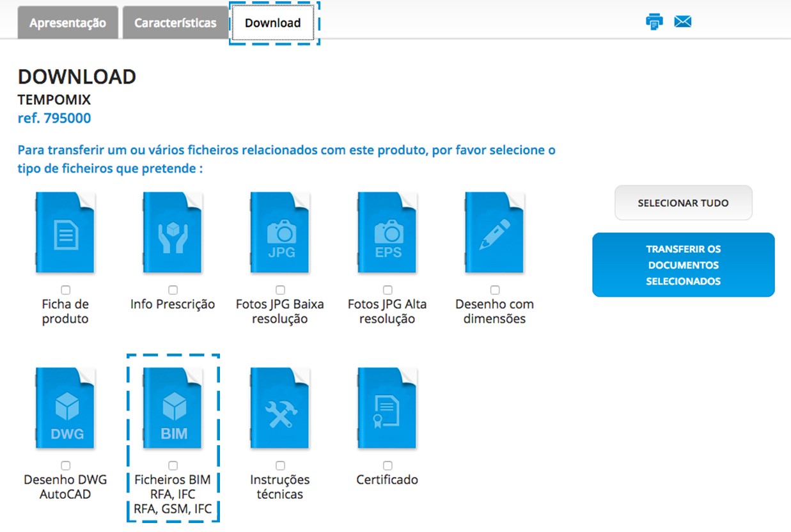Click the Desenho DWG AutoCAD label
791x532 pixels.
click(65, 487)
